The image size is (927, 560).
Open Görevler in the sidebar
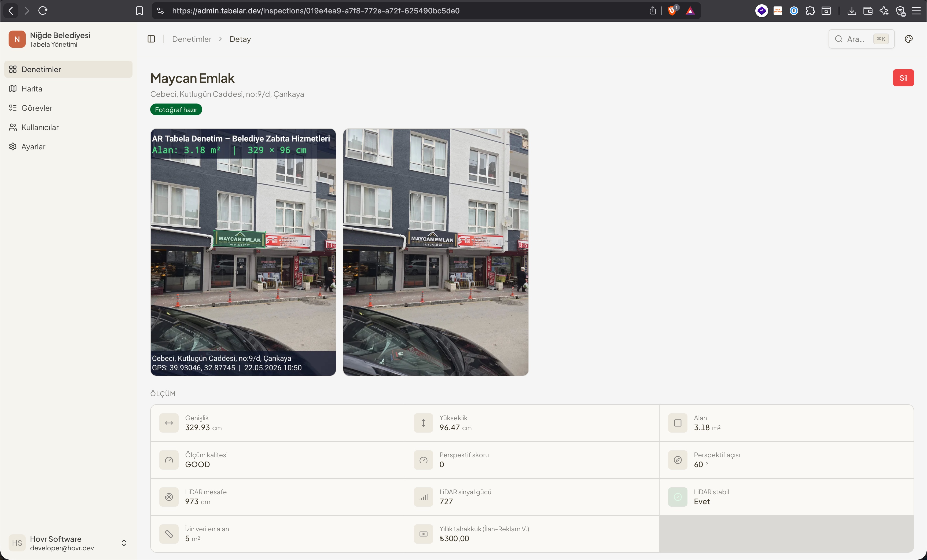[68, 108]
